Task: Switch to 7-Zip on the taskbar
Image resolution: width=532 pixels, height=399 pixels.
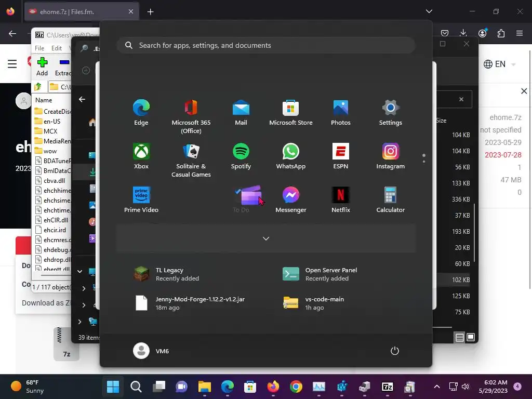Action: coord(387,387)
